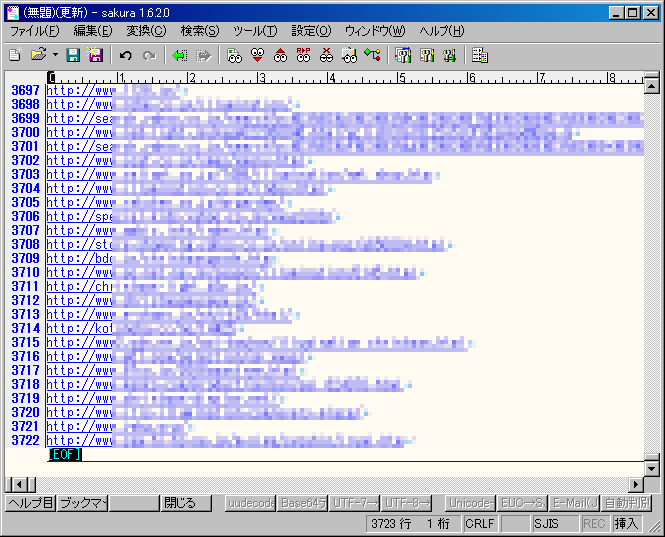Click the outline analysis icon
The image size is (665, 537).
372,55
